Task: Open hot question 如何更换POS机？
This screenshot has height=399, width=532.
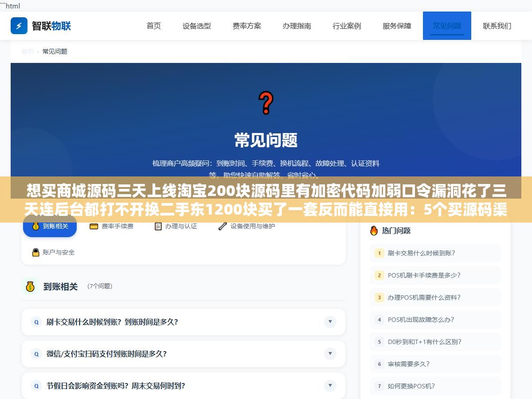Action: click(x=435, y=386)
